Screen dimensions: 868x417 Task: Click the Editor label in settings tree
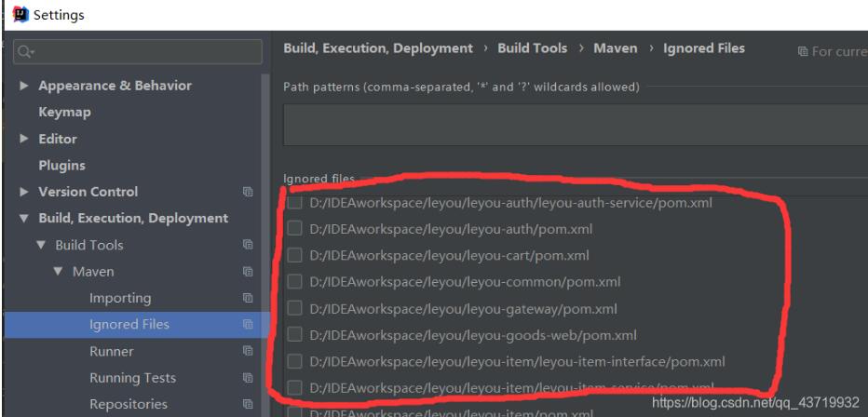point(58,139)
